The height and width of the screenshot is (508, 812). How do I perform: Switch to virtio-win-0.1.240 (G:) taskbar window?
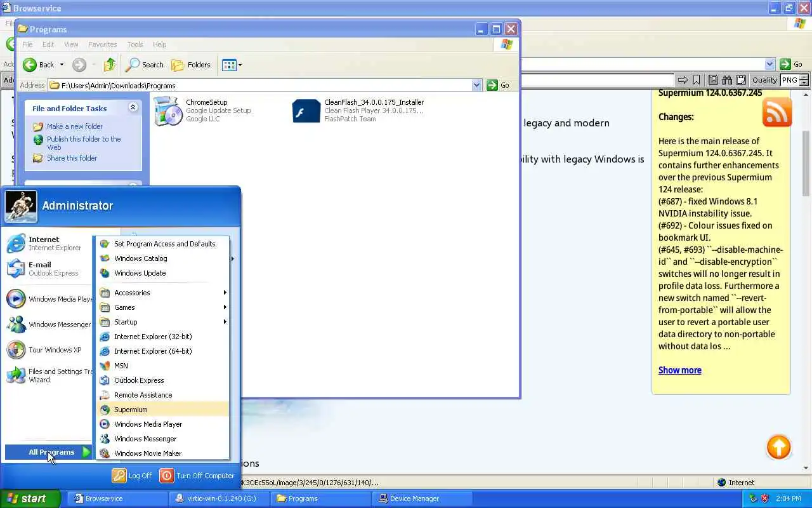[x=219, y=498]
